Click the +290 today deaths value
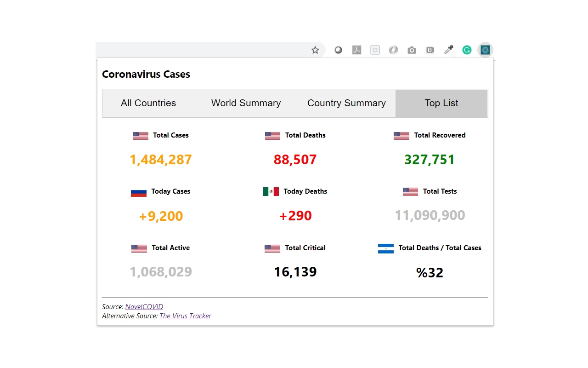The image size is (588, 368). (x=295, y=215)
